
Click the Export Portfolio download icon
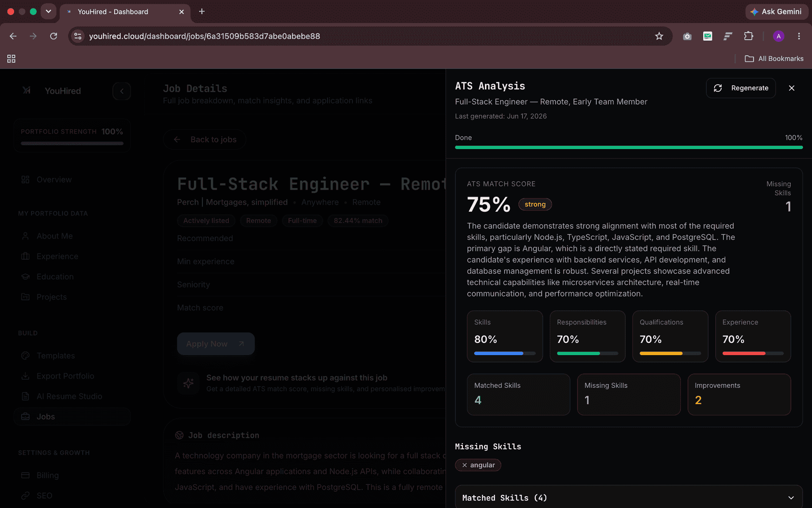(25, 376)
